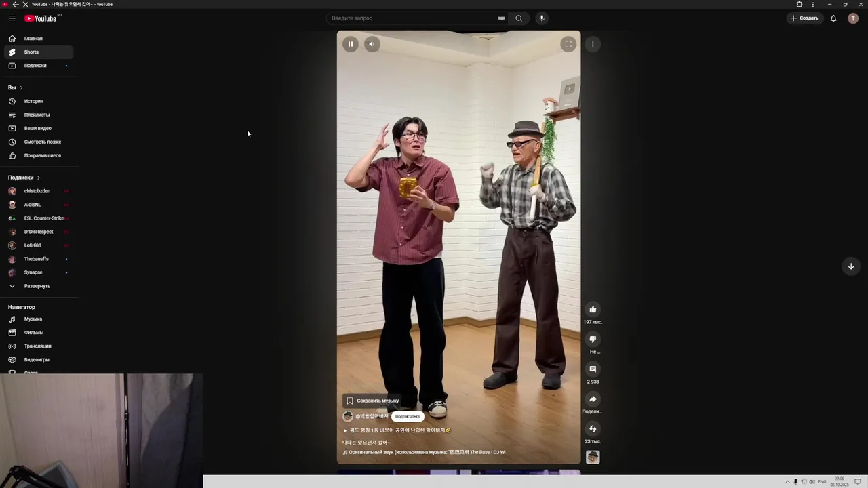Open ESL Counter-Strike channel
This screenshot has height=488, width=868.
pos(39,218)
